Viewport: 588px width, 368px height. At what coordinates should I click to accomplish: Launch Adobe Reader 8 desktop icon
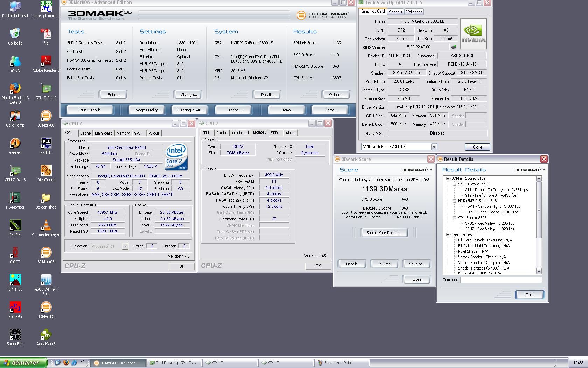(46, 64)
